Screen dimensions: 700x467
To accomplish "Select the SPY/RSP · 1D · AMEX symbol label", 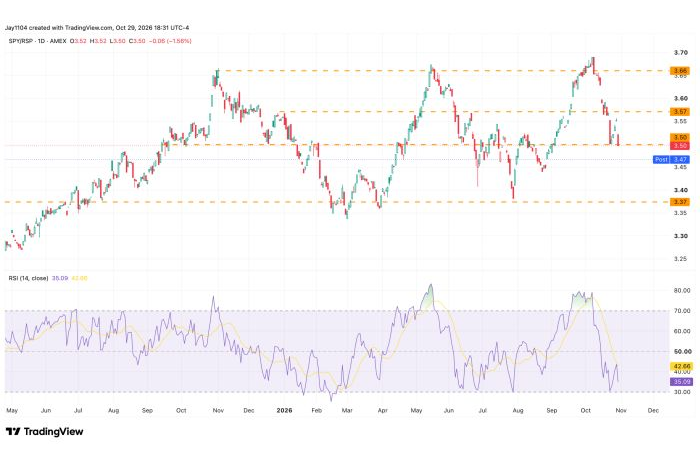I will 38,41.
